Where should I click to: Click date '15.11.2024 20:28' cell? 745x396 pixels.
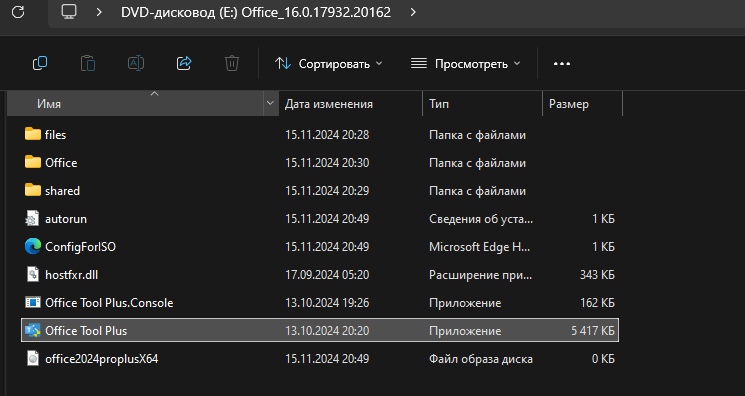(x=327, y=135)
